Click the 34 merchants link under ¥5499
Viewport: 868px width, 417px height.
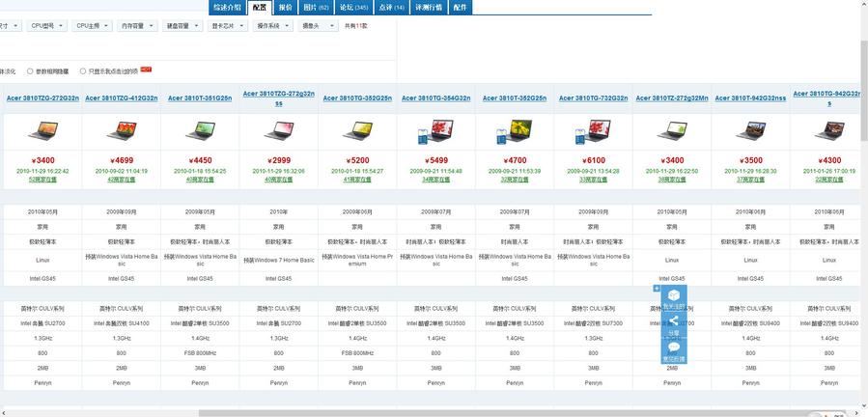click(x=436, y=180)
